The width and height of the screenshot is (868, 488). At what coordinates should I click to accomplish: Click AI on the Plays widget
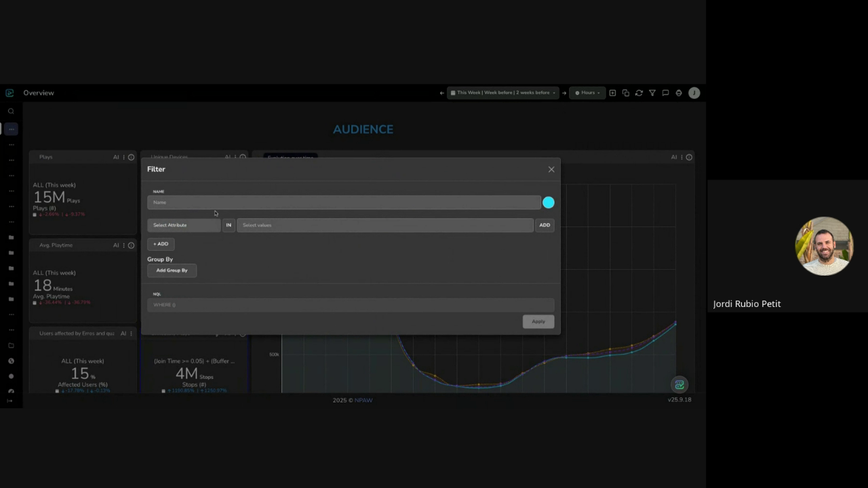[x=116, y=157]
